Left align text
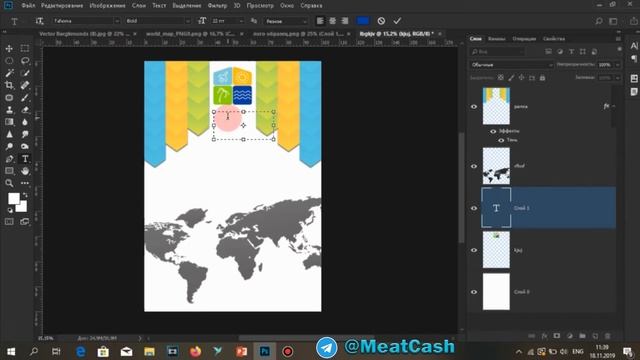Image resolution: width=640 pixels, height=360 pixels. (x=320, y=21)
